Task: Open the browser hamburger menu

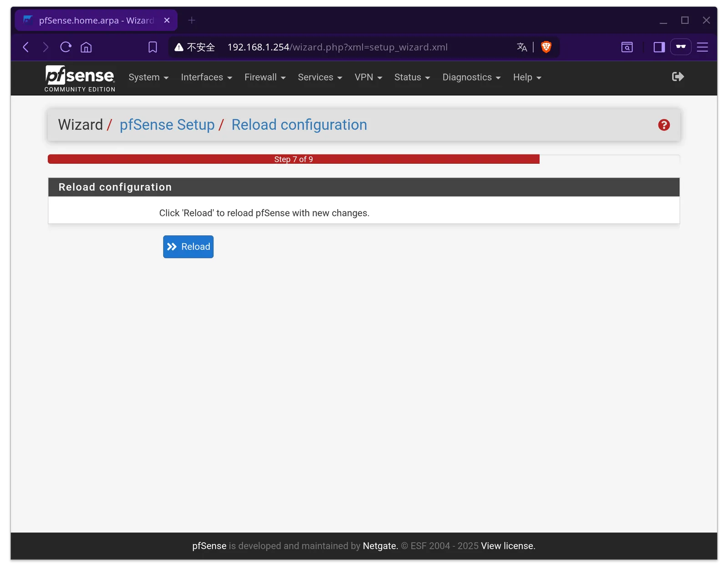Action: click(703, 47)
